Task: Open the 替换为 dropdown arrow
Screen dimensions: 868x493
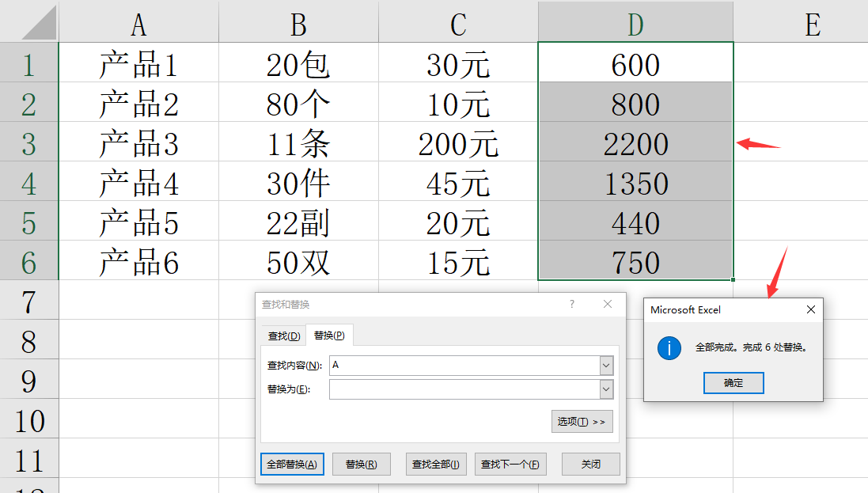Action: click(606, 389)
